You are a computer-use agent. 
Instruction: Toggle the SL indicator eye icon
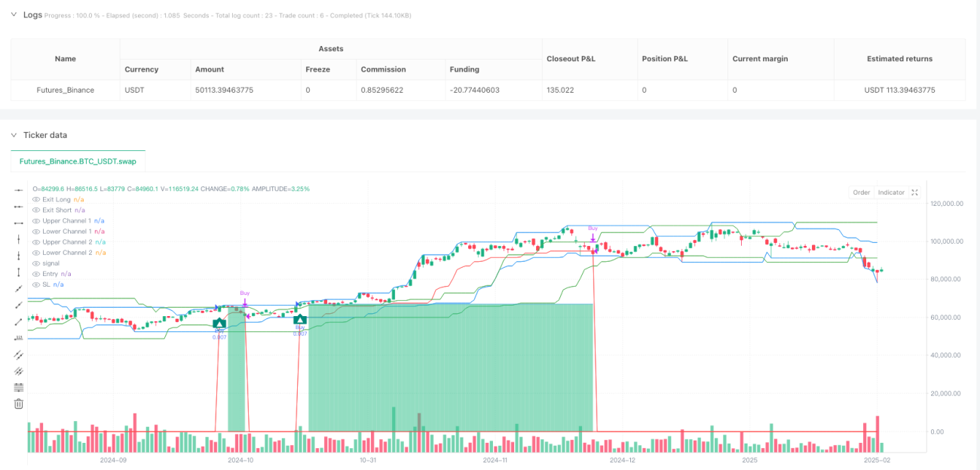[x=36, y=284]
